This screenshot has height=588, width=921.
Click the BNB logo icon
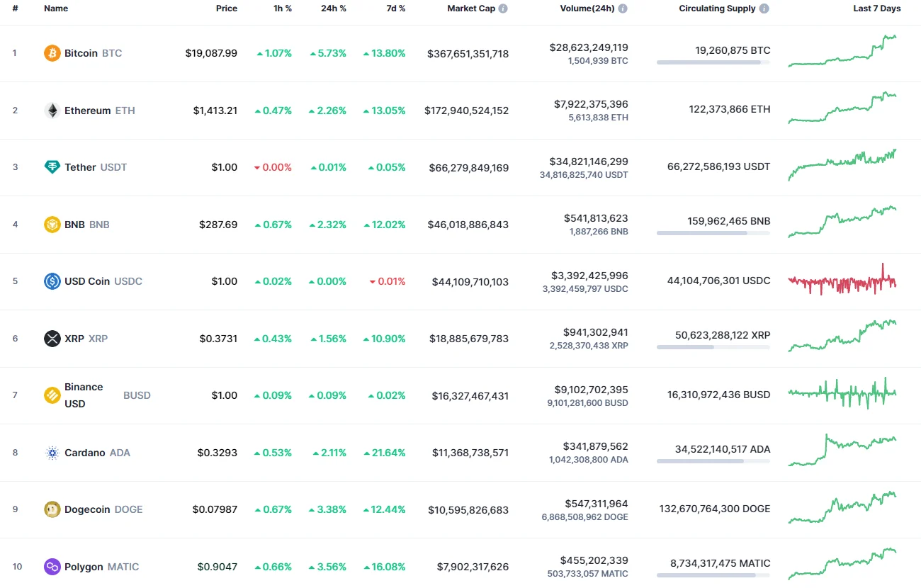pos(52,224)
